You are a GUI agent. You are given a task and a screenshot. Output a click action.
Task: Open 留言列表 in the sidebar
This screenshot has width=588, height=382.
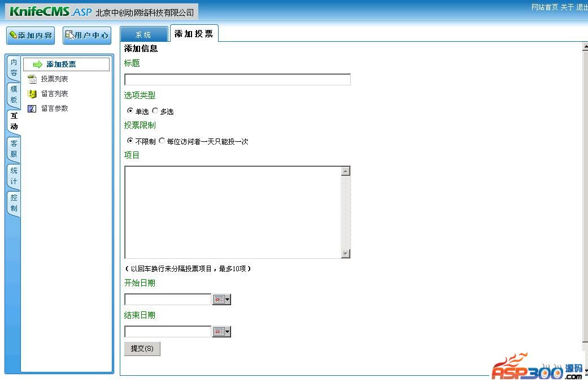54,93
